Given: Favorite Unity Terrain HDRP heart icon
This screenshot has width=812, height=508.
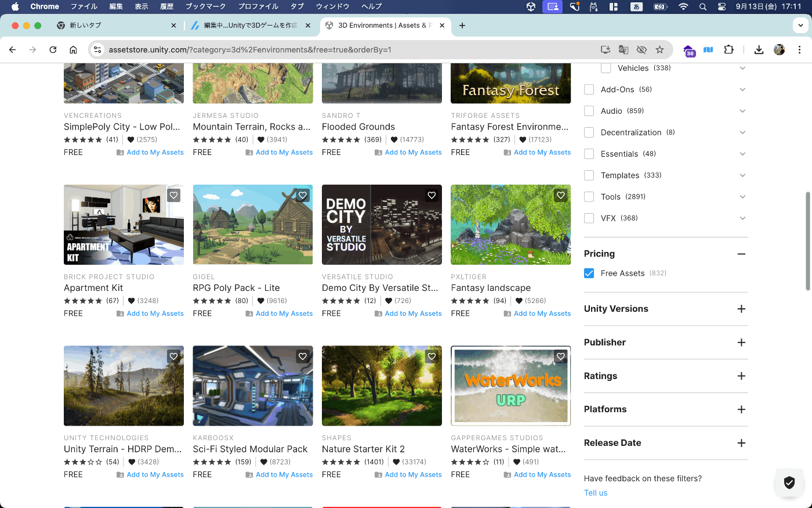Looking at the screenshot, I should click(173, 356).
